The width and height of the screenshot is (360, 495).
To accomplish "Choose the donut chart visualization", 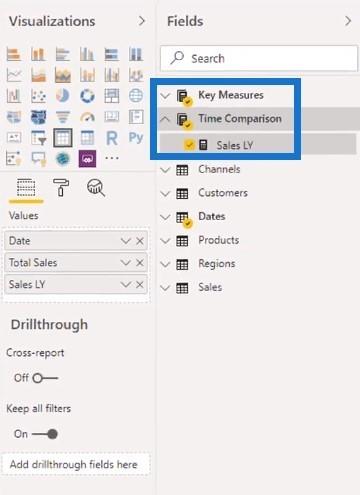I will tap(87, 96).
